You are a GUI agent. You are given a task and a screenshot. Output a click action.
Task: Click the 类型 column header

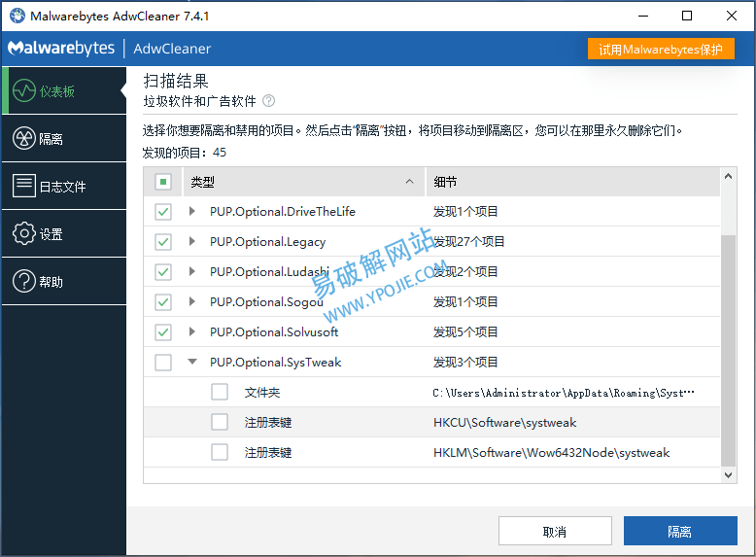tap(304, 182)
